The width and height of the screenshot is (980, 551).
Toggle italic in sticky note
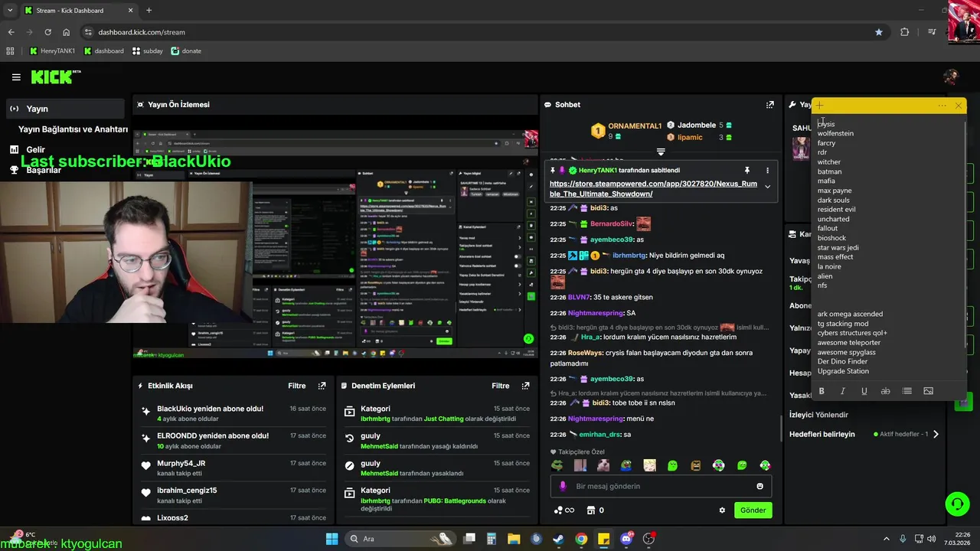tap(843, 391)
